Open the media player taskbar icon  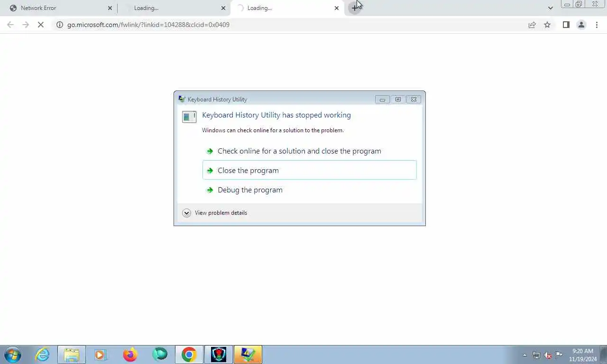(101, 355)
